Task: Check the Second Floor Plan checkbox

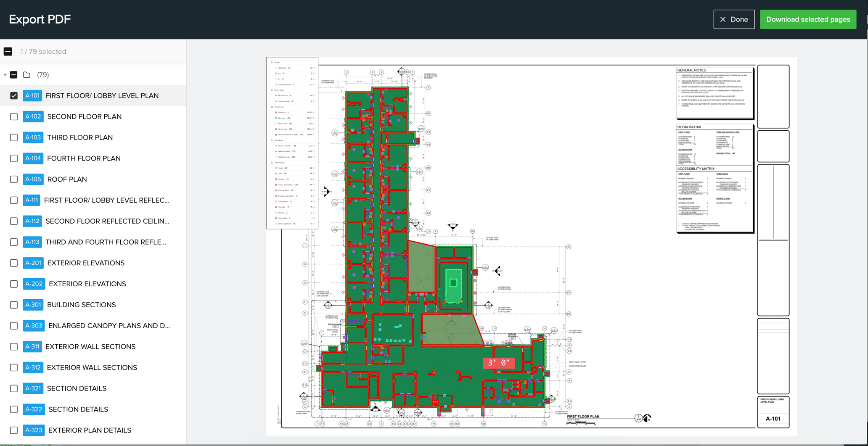Action: click(14, 116)
